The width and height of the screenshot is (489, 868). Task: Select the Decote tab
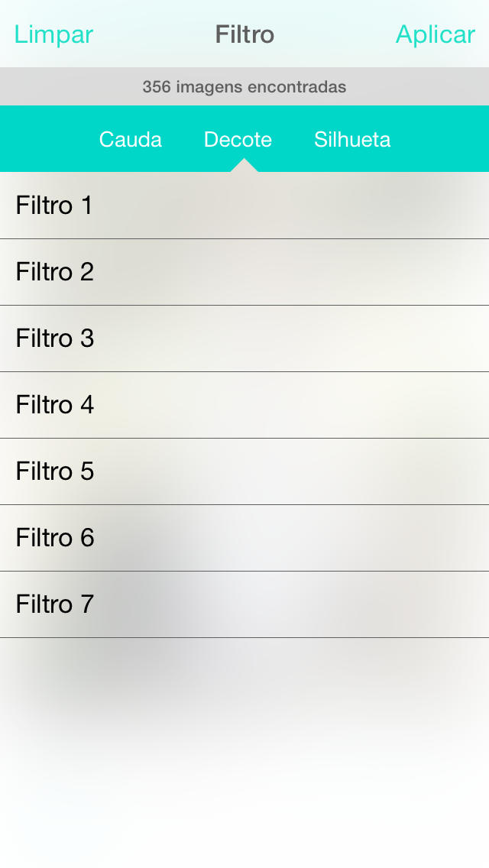tap(238, 140)
